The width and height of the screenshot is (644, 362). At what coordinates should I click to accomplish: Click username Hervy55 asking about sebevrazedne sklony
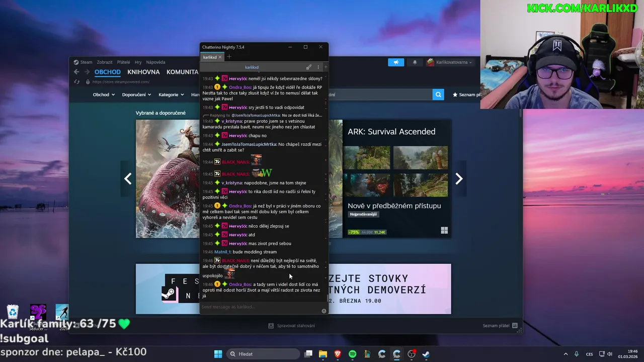237,78
